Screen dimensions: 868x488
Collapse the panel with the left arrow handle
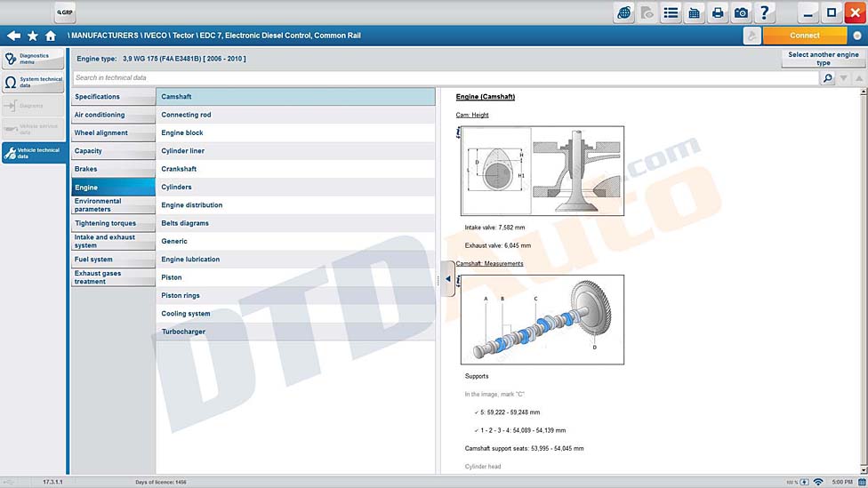tap(448, 279)
